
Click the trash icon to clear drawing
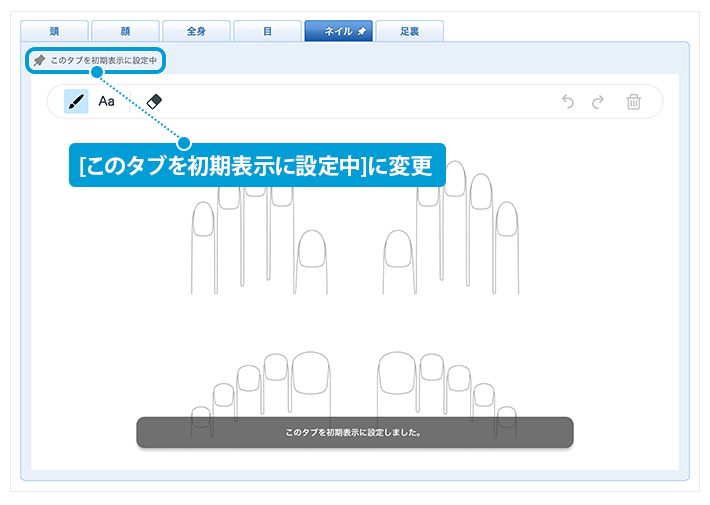point(633,101)
